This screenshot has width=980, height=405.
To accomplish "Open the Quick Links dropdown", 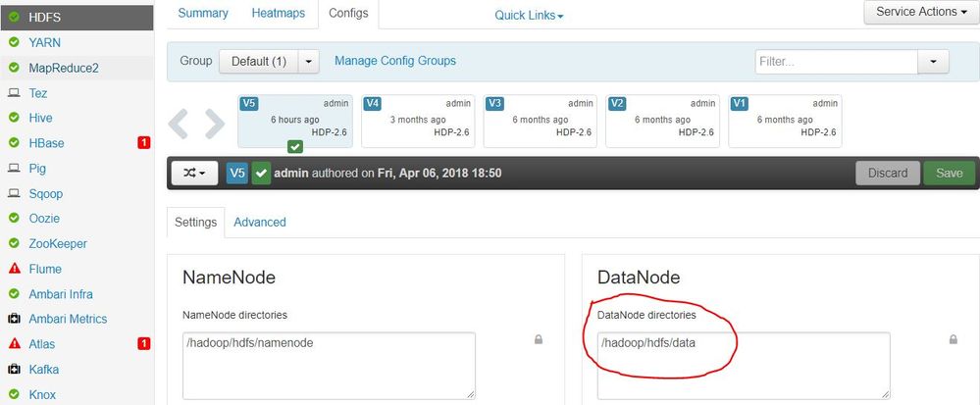I will click(529, 16).
